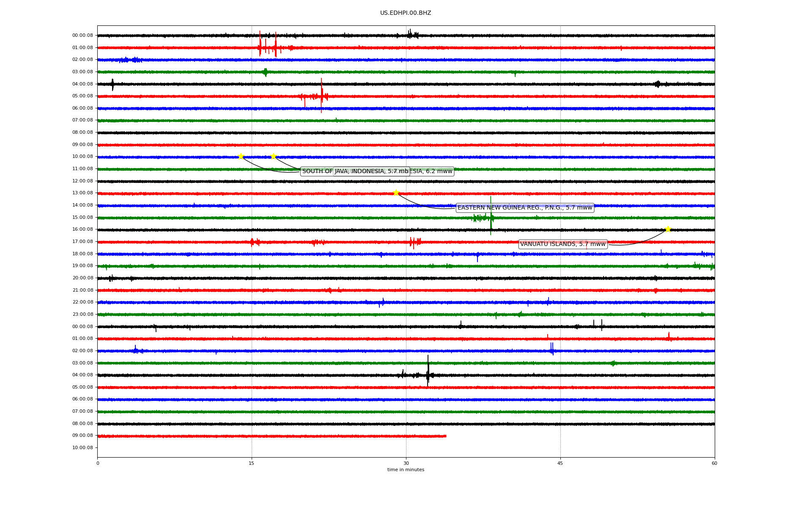Click the 20:00:08 time label
Image resolution: width=812 pixels, height=508 pixels.
pos(82,278)
